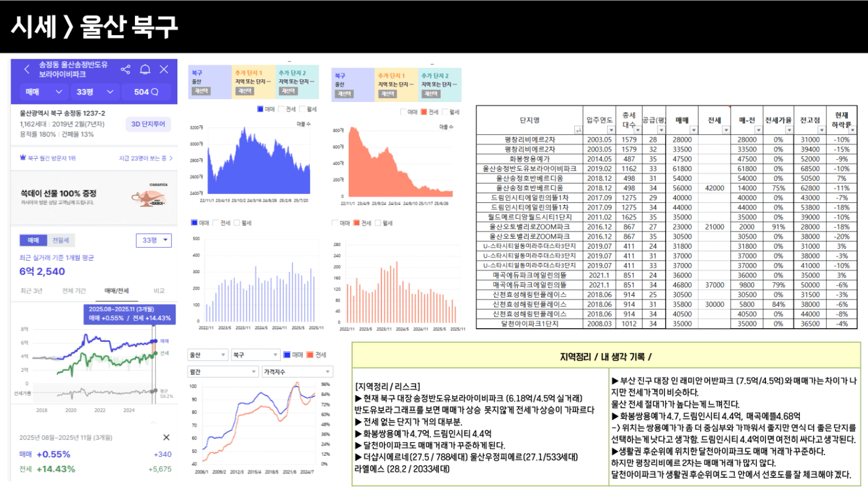The height and width of the screenshot is (488, 868).
Task: Open the 매-전 column filter arrow
Action: (758, 129)
